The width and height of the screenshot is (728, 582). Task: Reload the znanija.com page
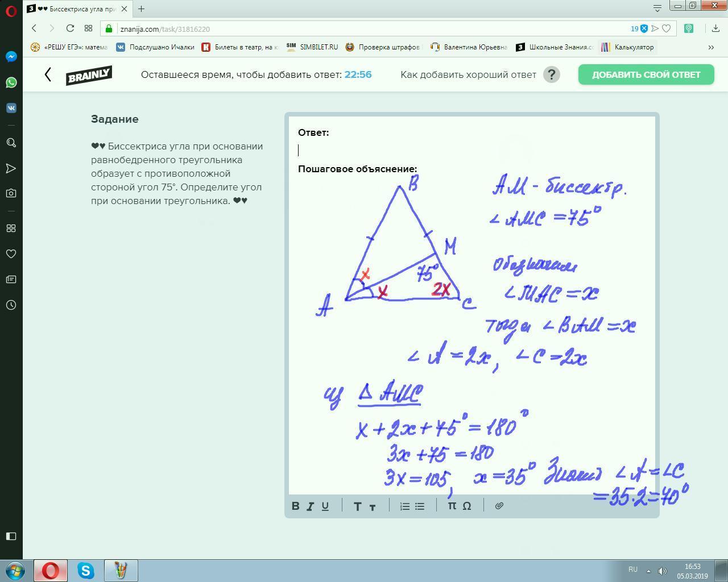pyautogui.click(x=70, y=28)
